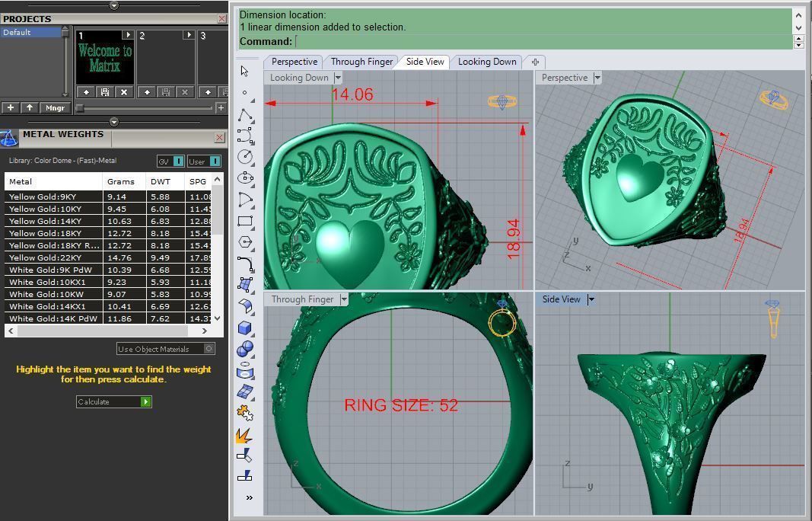Open the Welcome to Matrix thumbnail
The width and height of the screenshot is (812, 521).
click(105, 58)
